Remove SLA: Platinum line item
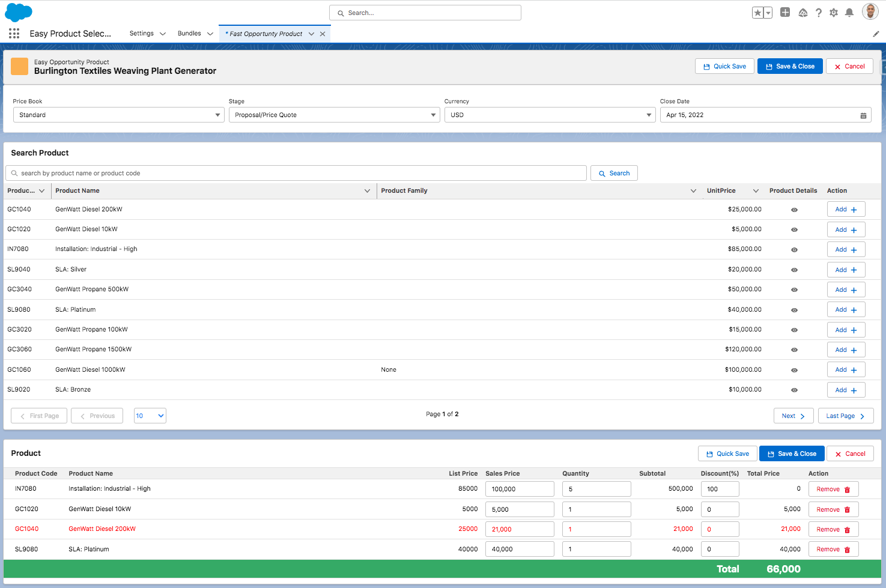This screenshot has height=588, width=886. pyautogui.click(x=833, y=549)
